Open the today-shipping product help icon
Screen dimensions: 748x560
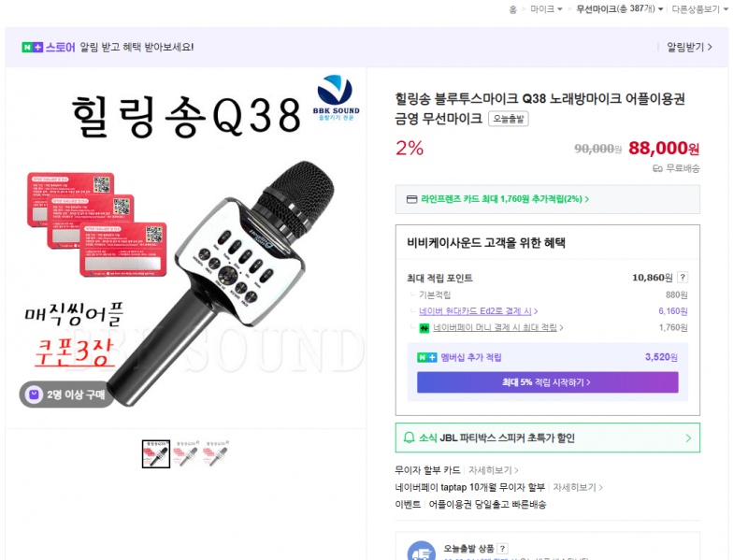[502, 549]
